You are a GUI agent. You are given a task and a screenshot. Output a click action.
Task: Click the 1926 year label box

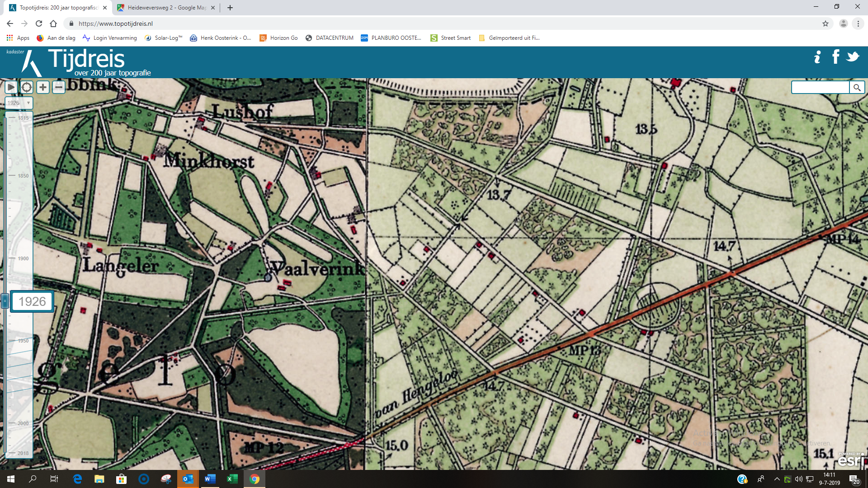[32, 301]
